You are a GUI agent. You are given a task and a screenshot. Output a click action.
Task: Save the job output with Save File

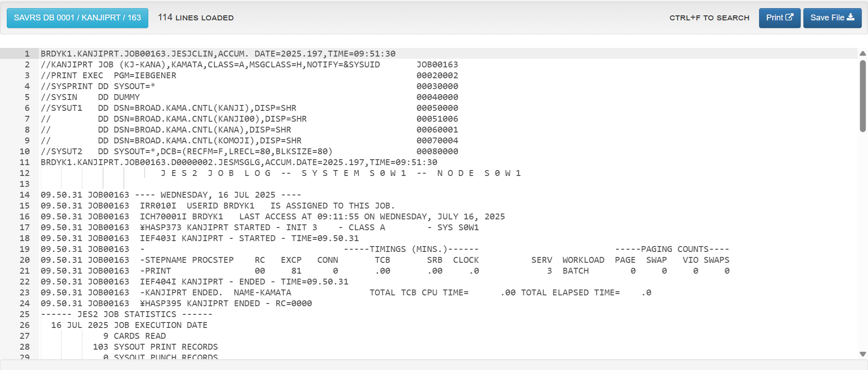tap(832, 18)
